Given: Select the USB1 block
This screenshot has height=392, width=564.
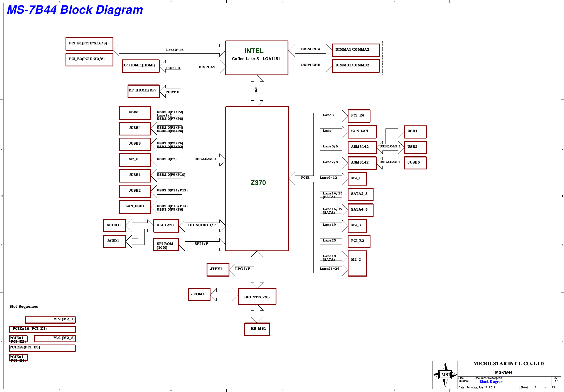Looking at the screenshot, I should [x=415, y=132].
